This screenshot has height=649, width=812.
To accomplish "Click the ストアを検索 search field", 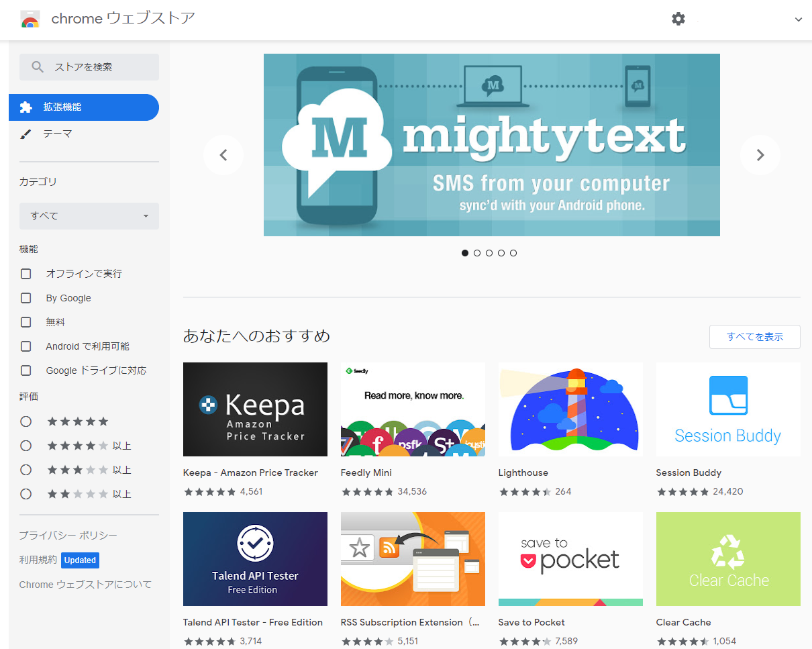I will click(89, 67).
